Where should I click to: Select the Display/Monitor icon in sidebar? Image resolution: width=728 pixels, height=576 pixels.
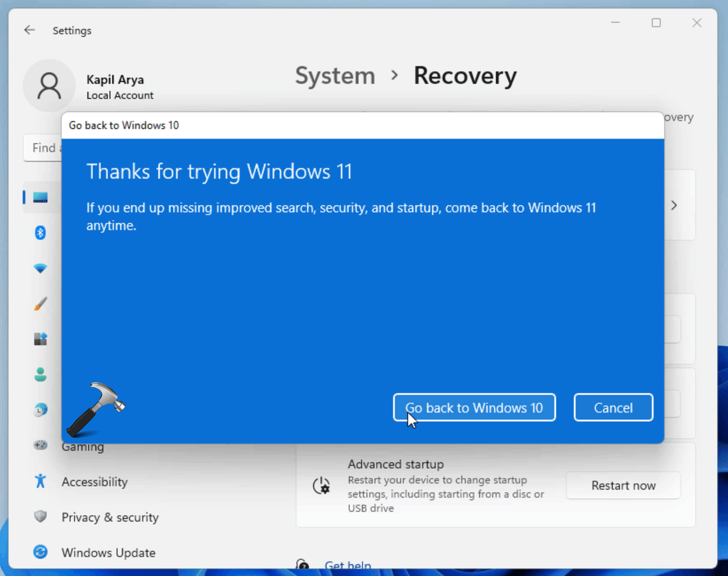coord(40,196)
